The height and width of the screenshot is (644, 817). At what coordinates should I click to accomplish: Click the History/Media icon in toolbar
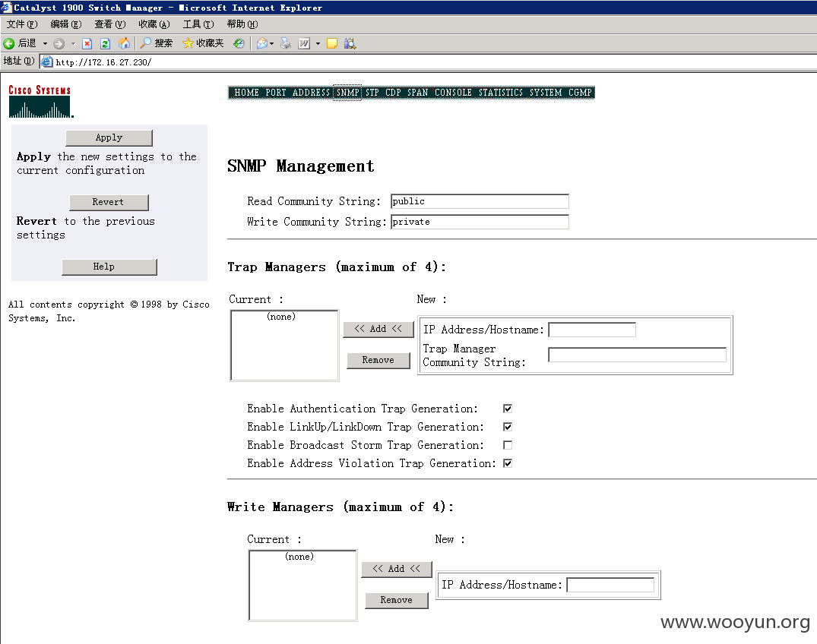pyautogui.click(x=239, y=44)
